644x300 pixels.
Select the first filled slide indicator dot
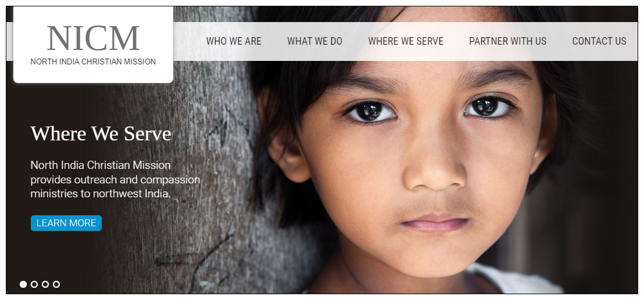click(23, 284)
